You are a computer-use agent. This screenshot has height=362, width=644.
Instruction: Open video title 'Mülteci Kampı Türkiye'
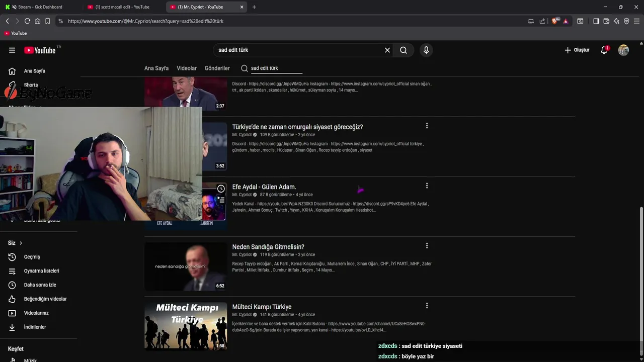[x=262, y=307]
